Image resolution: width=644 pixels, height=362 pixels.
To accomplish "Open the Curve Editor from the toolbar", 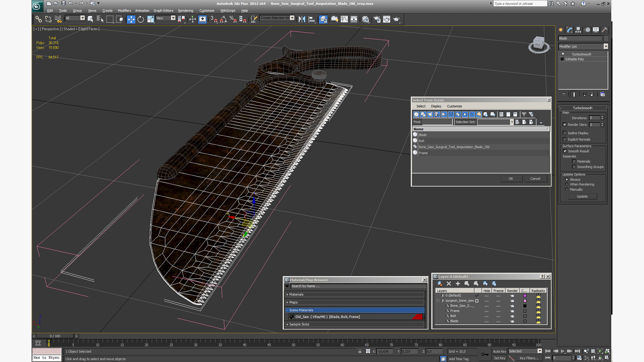I will (344, 19).
